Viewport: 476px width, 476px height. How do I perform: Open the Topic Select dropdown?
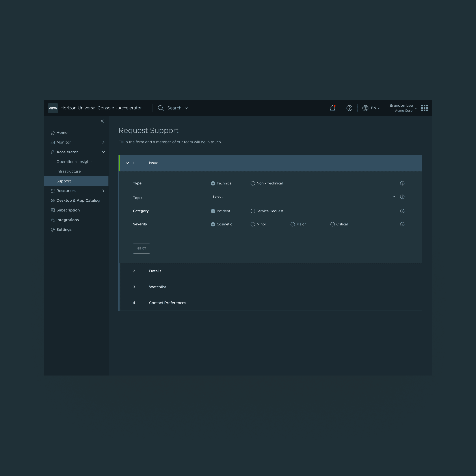(x=303, y=196)
